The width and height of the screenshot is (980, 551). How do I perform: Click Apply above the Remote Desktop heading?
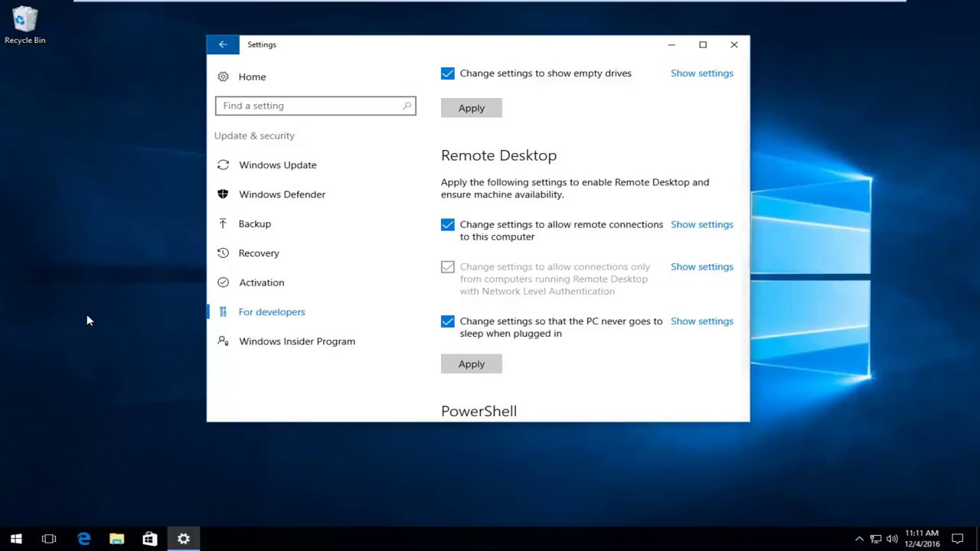point(472,108)
